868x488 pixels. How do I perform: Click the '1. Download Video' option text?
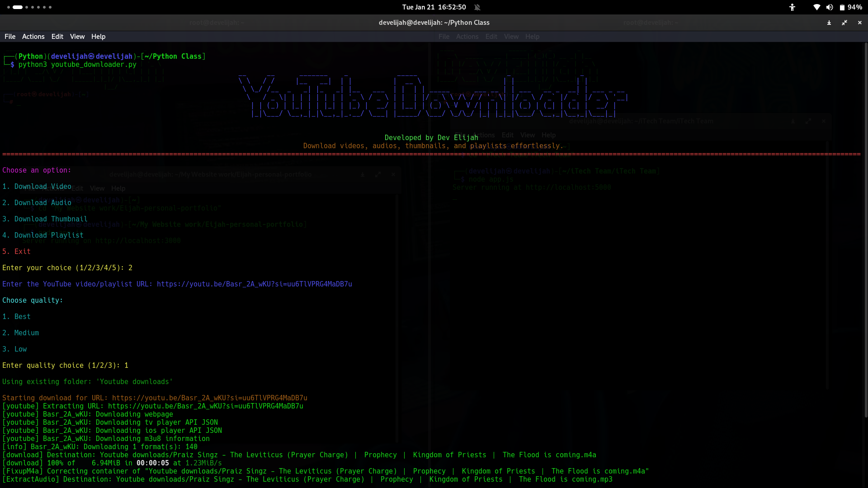pos(37,187)
